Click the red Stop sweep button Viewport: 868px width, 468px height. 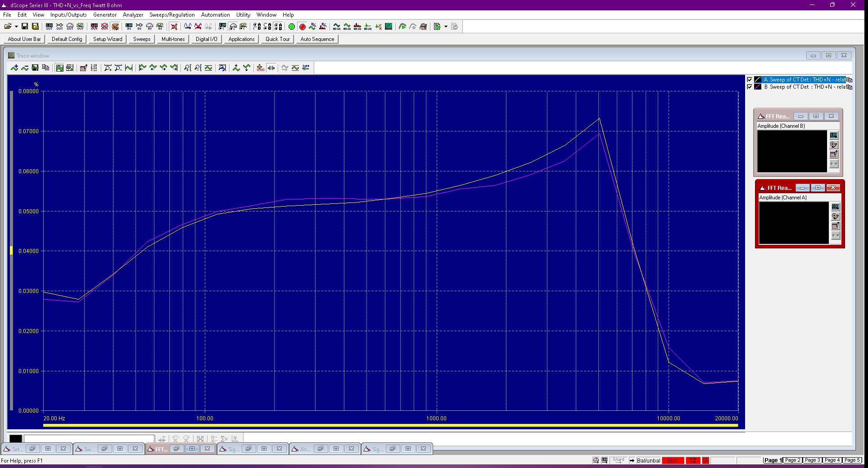302,27
